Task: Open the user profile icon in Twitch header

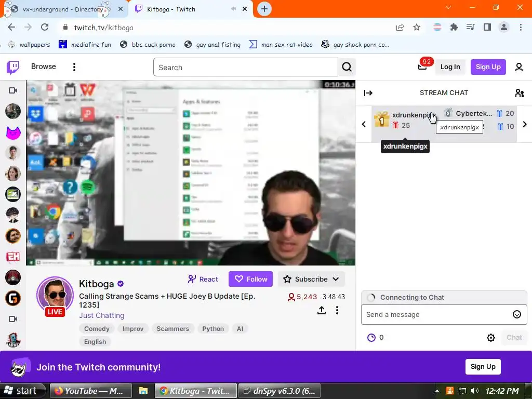Action: 519,67
